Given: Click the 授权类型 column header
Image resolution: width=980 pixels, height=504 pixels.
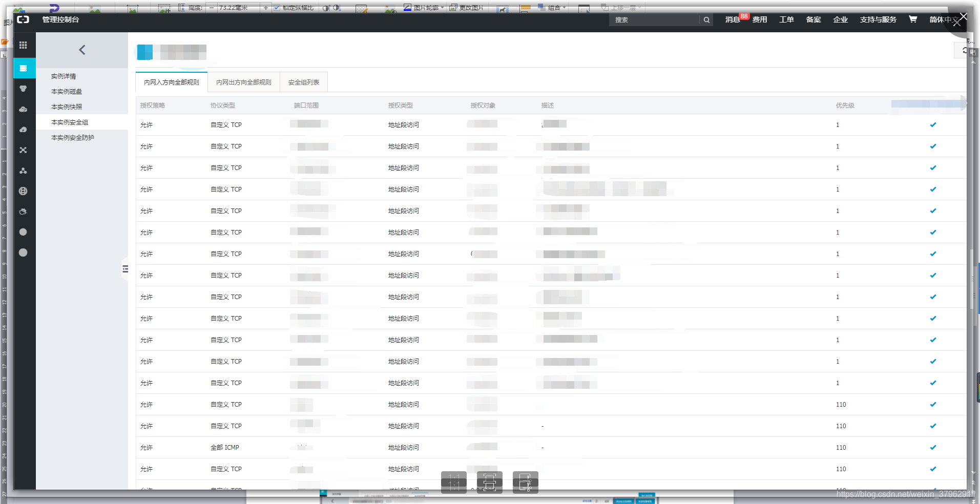Looking at the screenshot, I should point(401,106).
